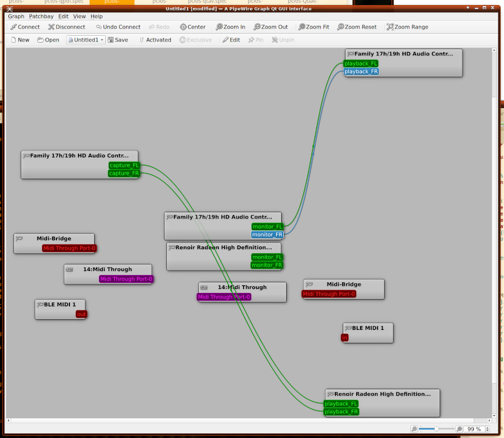504x438 pixels.
Task: Toggle the patchbay Activated button
Action: (155, 40)
